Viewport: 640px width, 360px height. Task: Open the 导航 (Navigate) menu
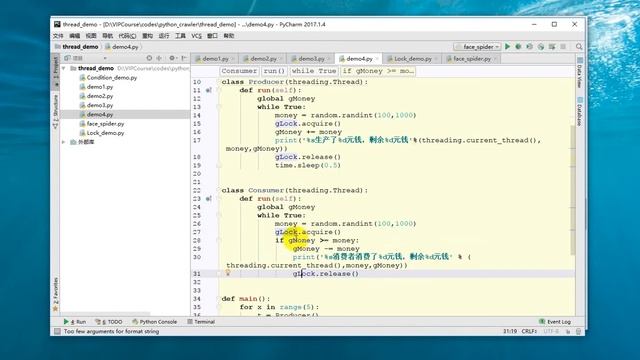pyautogui.click(x=107, y=36)
